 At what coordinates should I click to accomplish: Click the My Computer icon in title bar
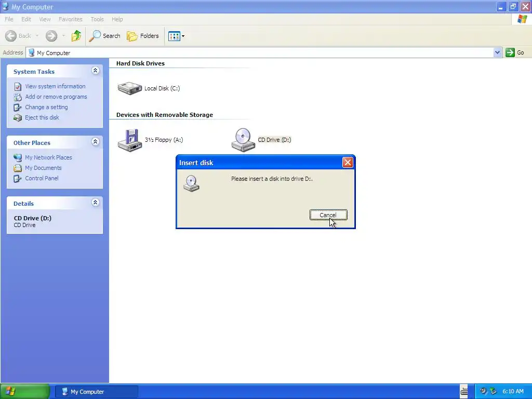coord(5,6)
